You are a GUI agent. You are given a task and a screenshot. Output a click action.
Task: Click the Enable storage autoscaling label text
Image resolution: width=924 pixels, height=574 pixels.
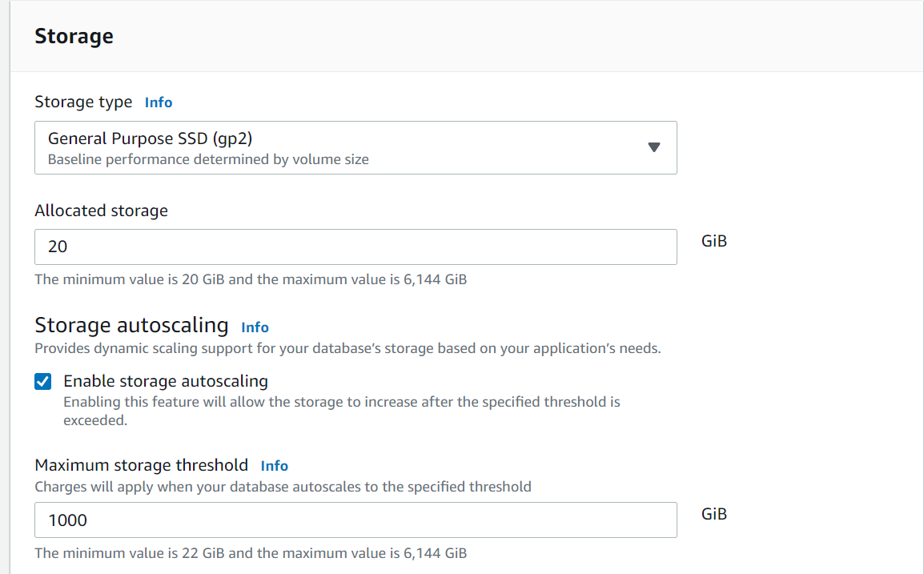(x=166, y=381)
